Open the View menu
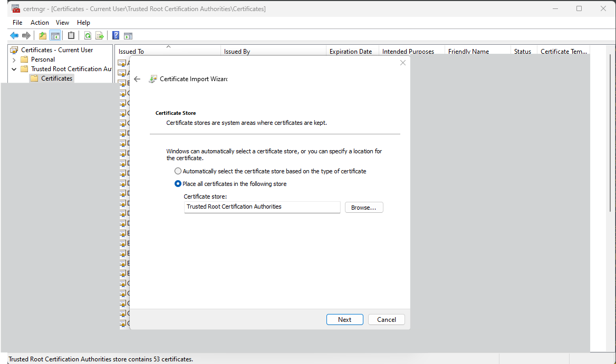Screen dimensions: 616x364 click(x=62, y=23)
